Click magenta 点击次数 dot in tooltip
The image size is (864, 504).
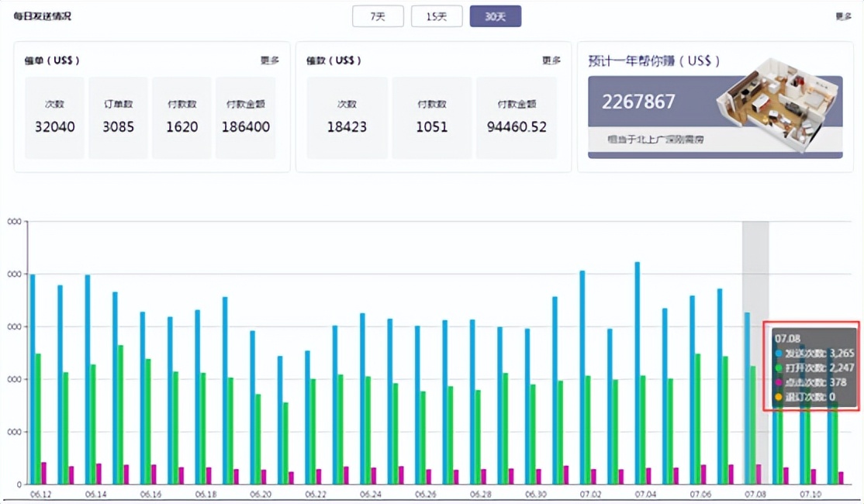[779, 383]
